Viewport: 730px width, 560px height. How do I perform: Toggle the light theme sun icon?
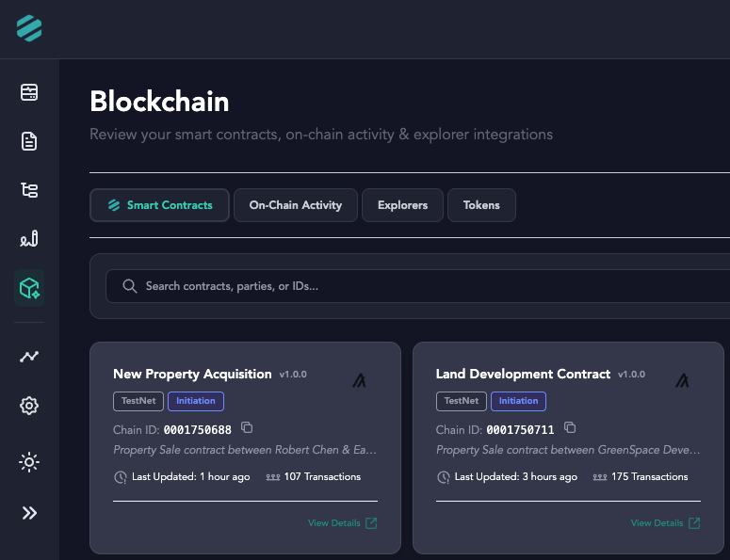(29, 462)
